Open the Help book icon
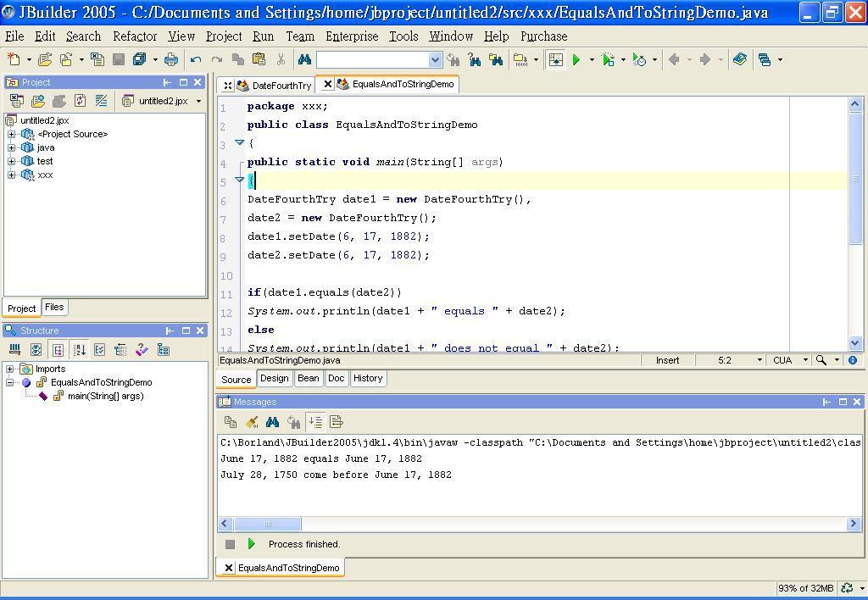 pyautogui.click(x=739, y=59)
